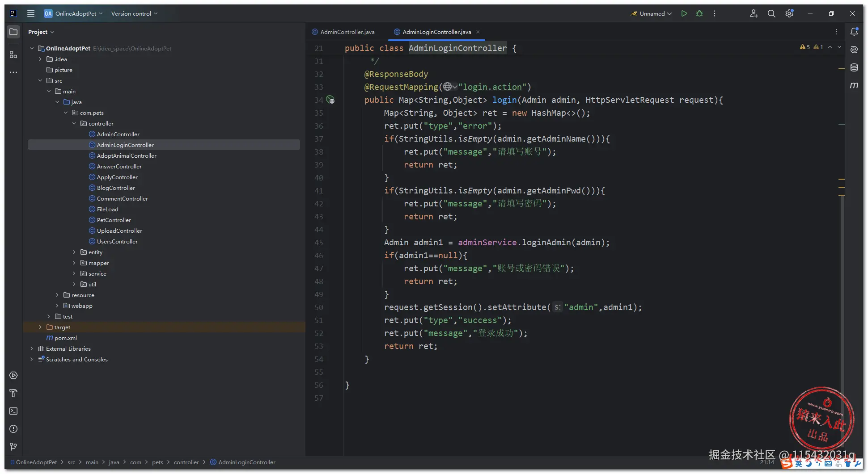Viewport: 868px width, 474px height.
Task: Open the Git tool window
Action: click(13, 447)
